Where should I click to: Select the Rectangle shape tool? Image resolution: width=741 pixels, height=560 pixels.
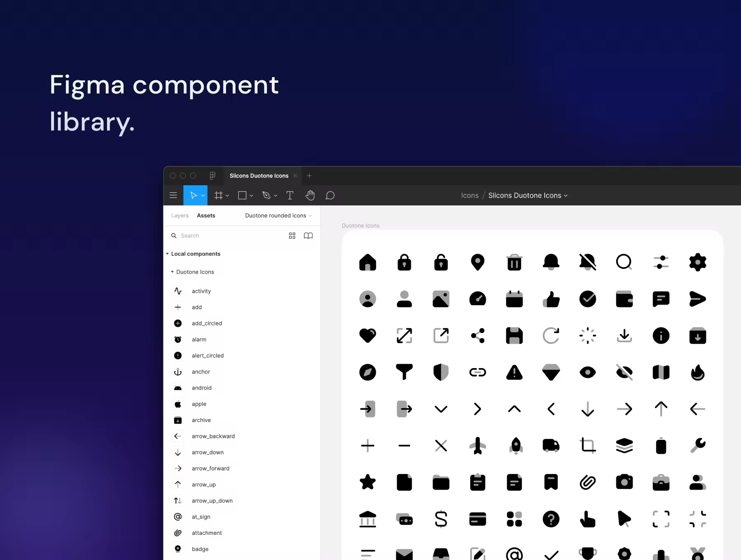point(242,195)
